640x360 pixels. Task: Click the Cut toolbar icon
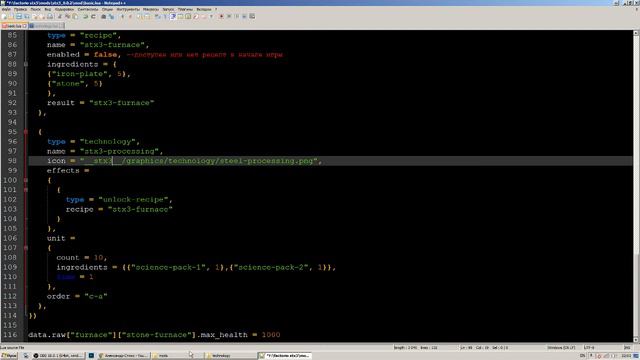click(60, 16)
